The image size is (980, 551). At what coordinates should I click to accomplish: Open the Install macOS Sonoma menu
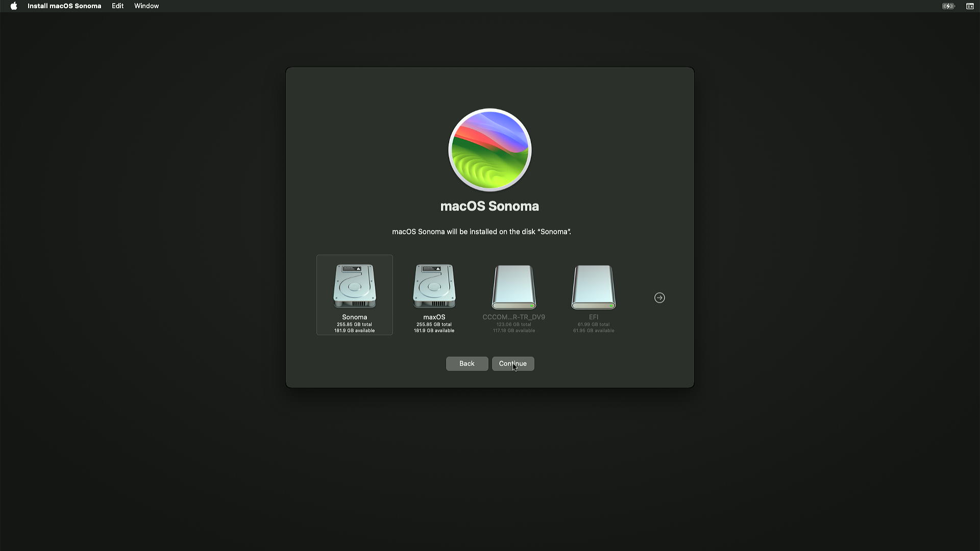click(x=64, y=6)
